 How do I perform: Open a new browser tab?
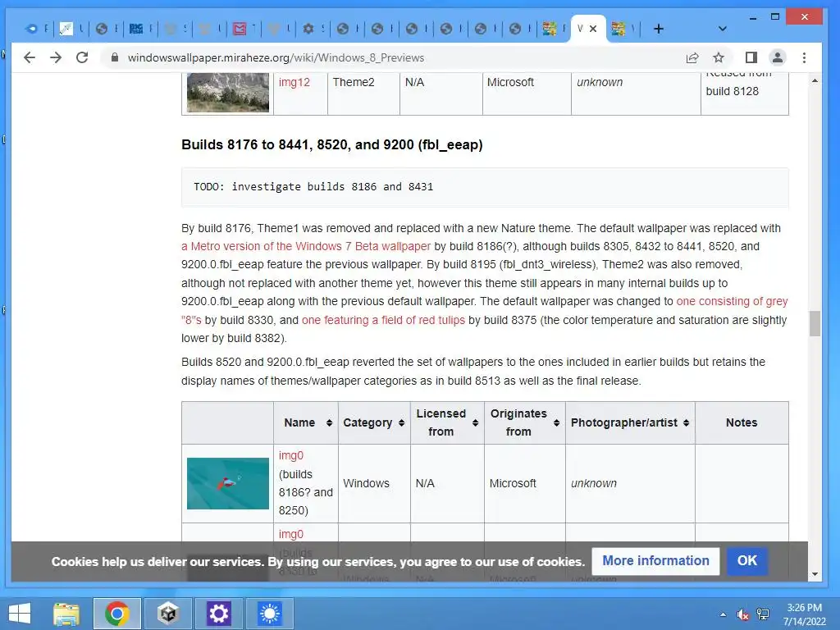659,29
